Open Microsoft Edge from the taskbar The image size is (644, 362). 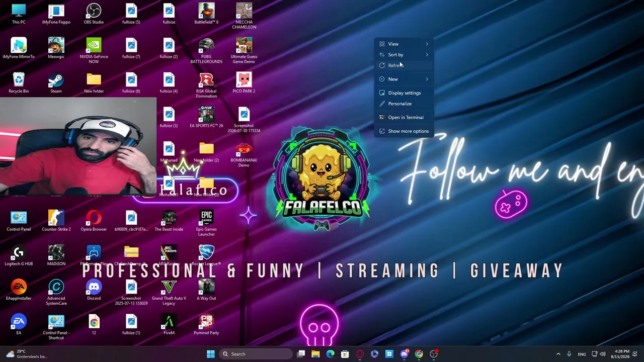[330, 354]
